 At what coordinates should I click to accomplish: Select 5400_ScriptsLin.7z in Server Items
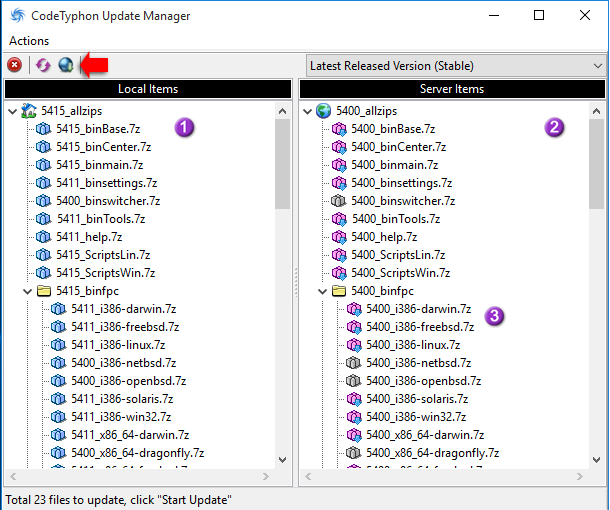[398, 255]
